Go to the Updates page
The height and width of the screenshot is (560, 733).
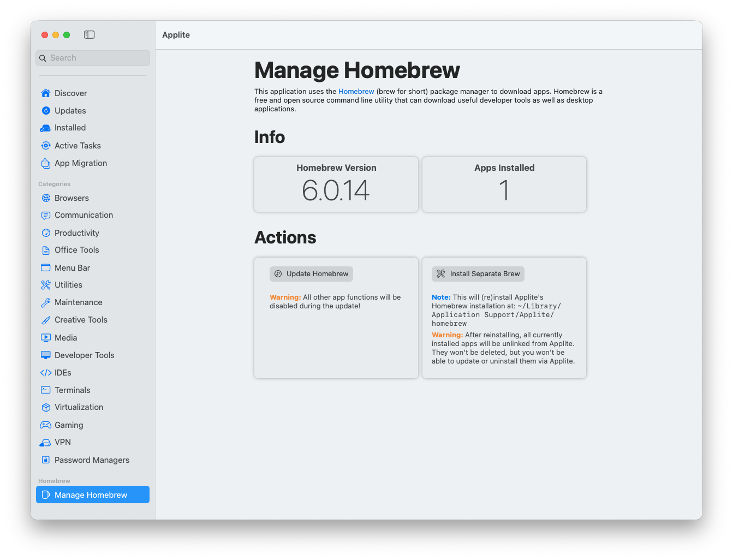[93, 111]
